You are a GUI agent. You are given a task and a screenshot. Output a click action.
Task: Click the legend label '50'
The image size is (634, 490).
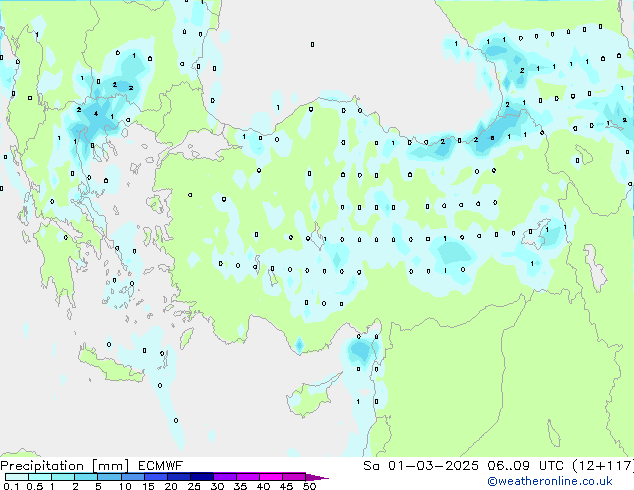(x=310, y=486)
